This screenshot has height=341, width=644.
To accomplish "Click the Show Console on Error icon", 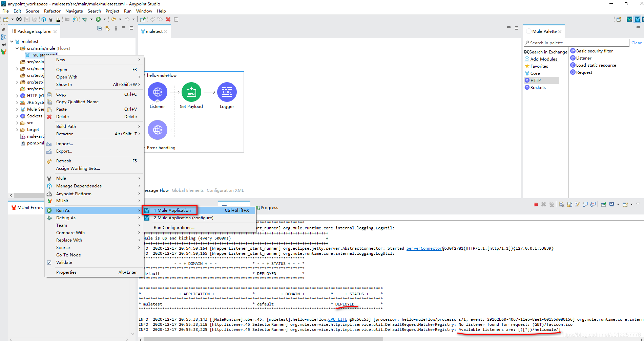I will click(x=593, y=204).
